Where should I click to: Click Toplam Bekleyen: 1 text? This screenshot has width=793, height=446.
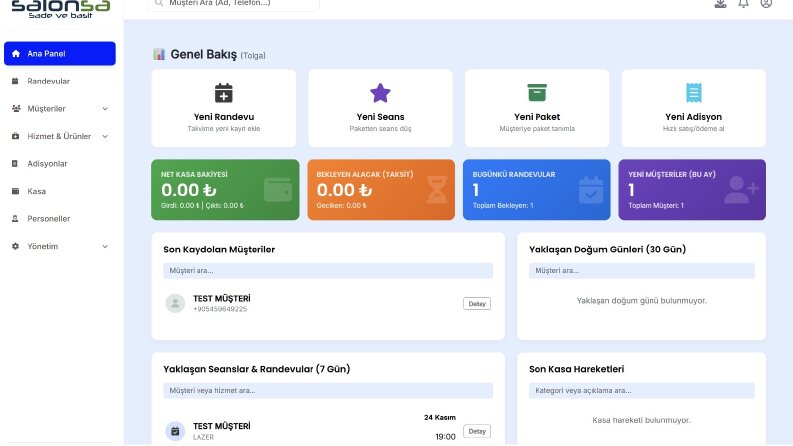(x=503, y=205)
